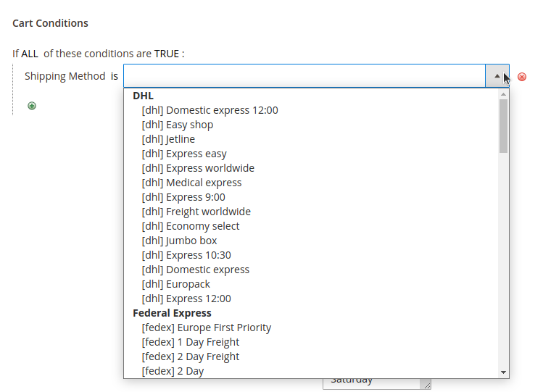
Task: Change the TRUE value condition
Action: (167, 54)
